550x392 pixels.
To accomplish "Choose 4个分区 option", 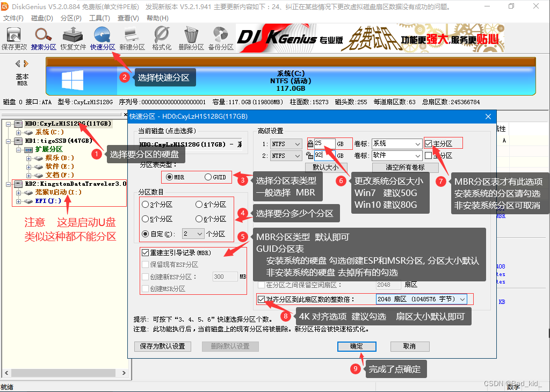I will point(199,204).
